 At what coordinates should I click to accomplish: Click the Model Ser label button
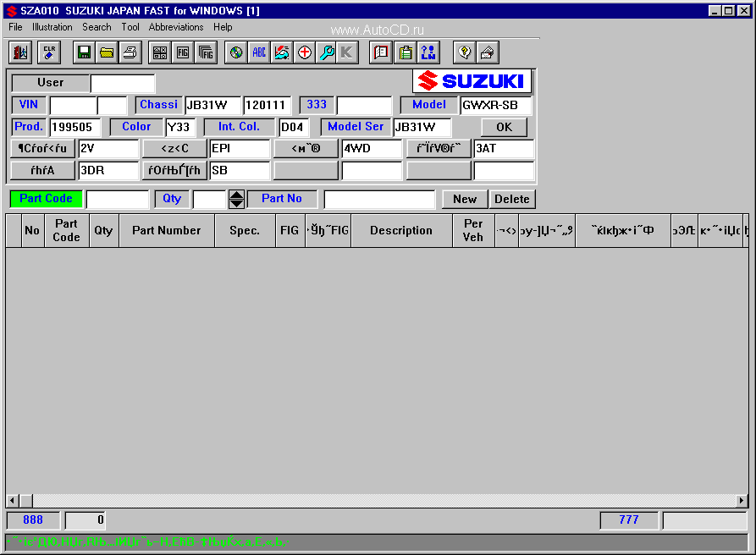click(x=356, y=127)
